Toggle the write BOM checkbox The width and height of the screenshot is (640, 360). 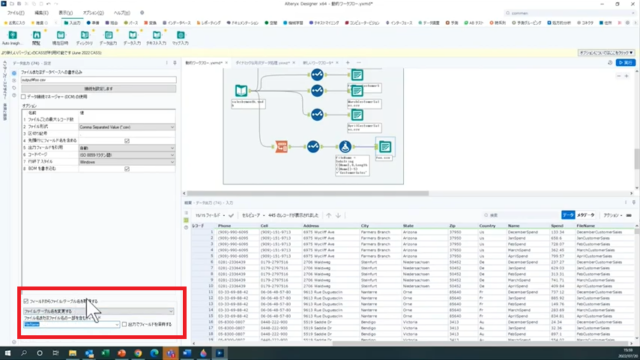(x=127, y=169)
